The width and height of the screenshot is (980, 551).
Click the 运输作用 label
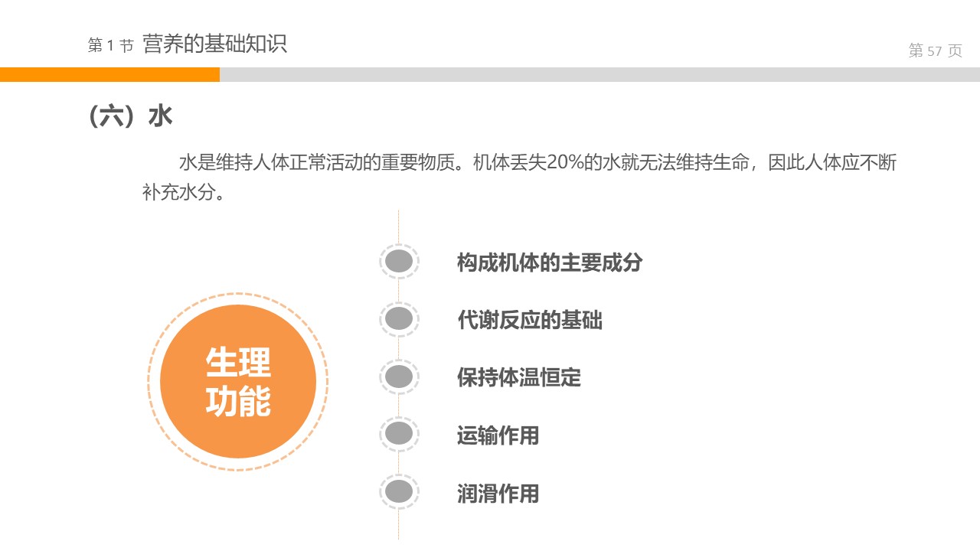coord(498,435)
